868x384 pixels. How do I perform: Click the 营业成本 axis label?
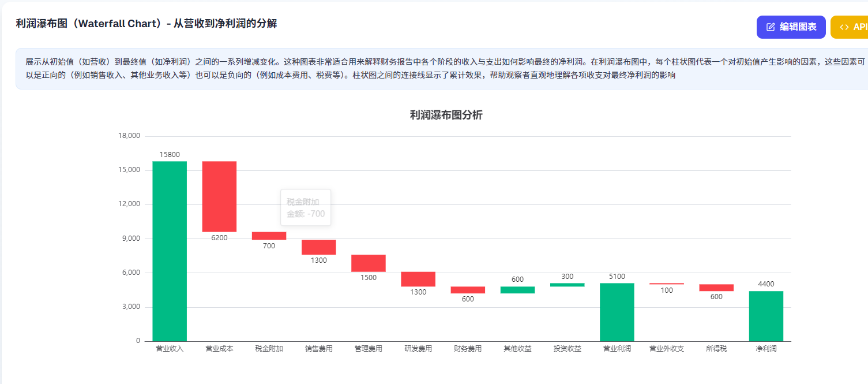click(219, 349)
